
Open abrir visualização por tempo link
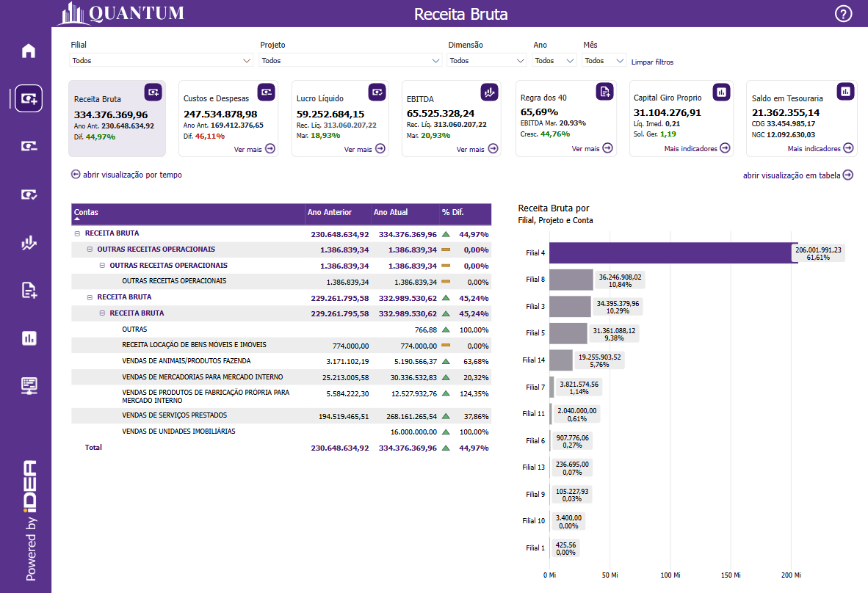click(x=126, y=175)
